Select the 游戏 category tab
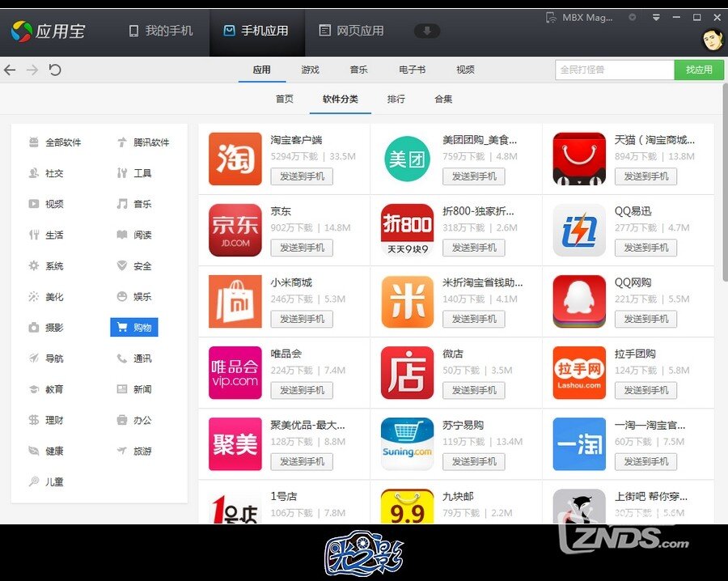 (310, 70)
